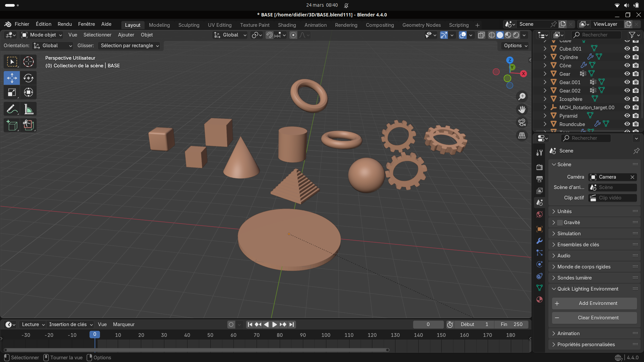644x362 pixels.
Task: Open the Modifiers wrench properties tab
Action: [539, 241]
